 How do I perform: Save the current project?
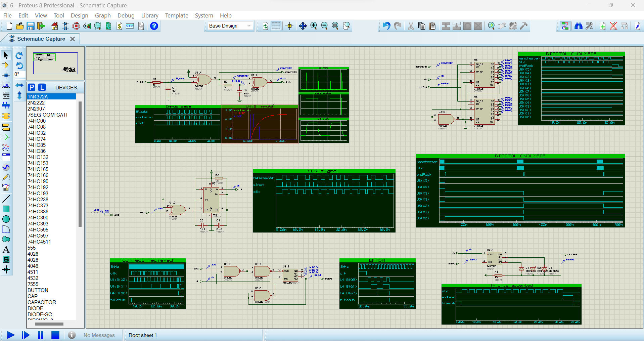point(31,26)
